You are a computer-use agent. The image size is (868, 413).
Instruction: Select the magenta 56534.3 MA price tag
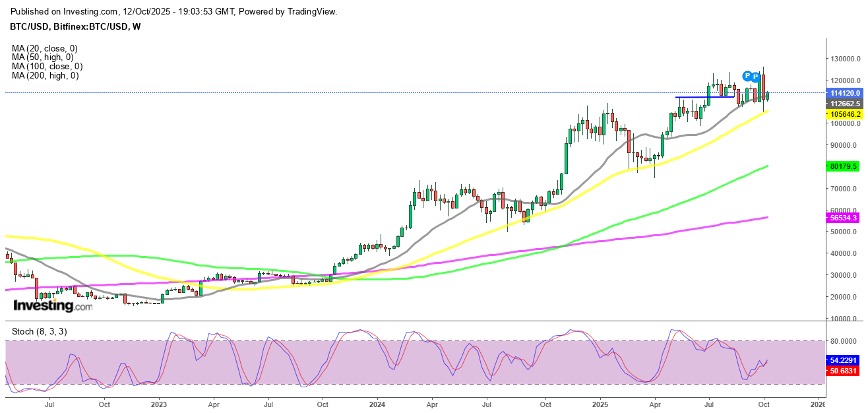843,217
